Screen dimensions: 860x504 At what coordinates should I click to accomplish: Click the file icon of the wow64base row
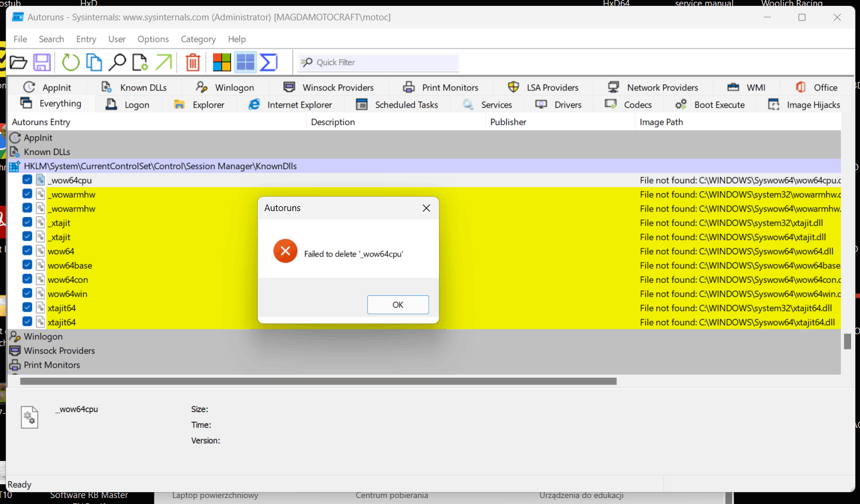point(41,265)
